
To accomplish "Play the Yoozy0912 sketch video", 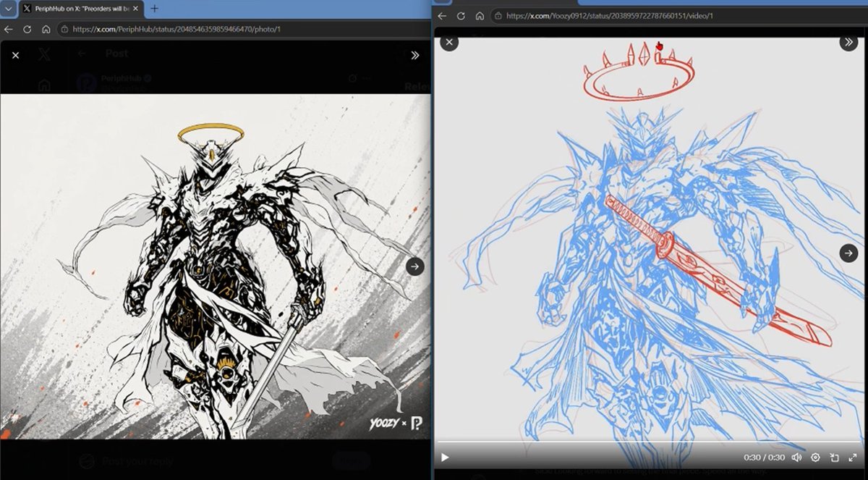I will coord(445,458).
